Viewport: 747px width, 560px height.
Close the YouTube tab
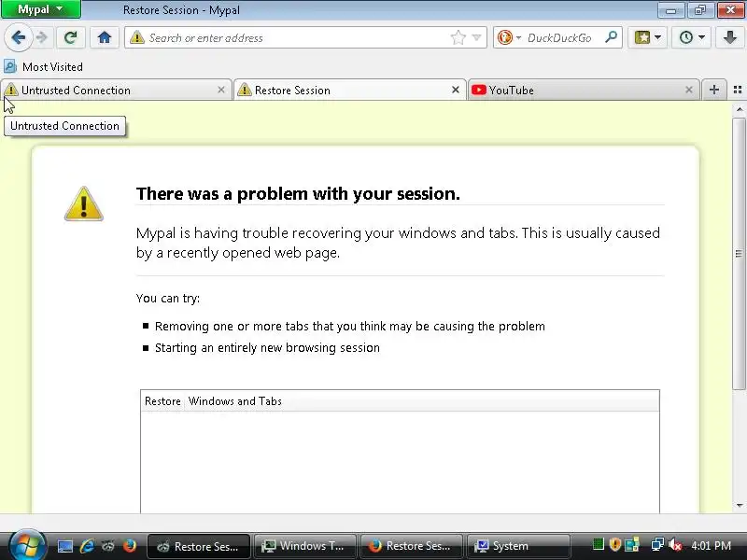pos(689,90)
